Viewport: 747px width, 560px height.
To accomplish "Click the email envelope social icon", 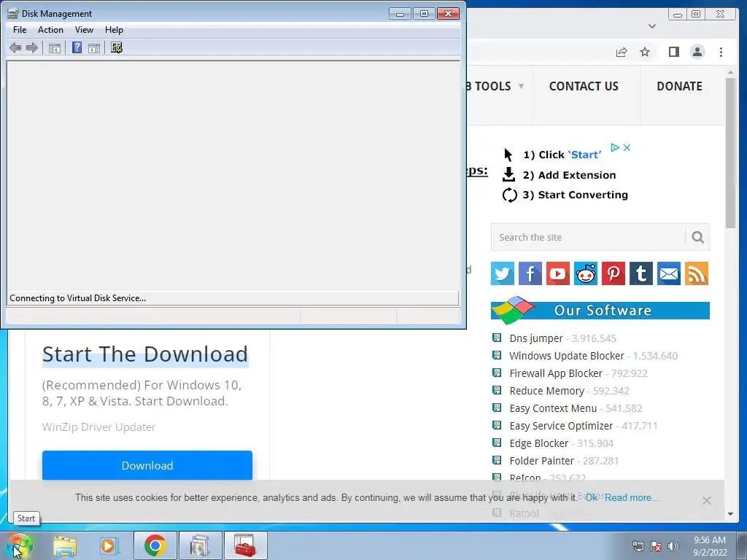I will pos(669,273).
